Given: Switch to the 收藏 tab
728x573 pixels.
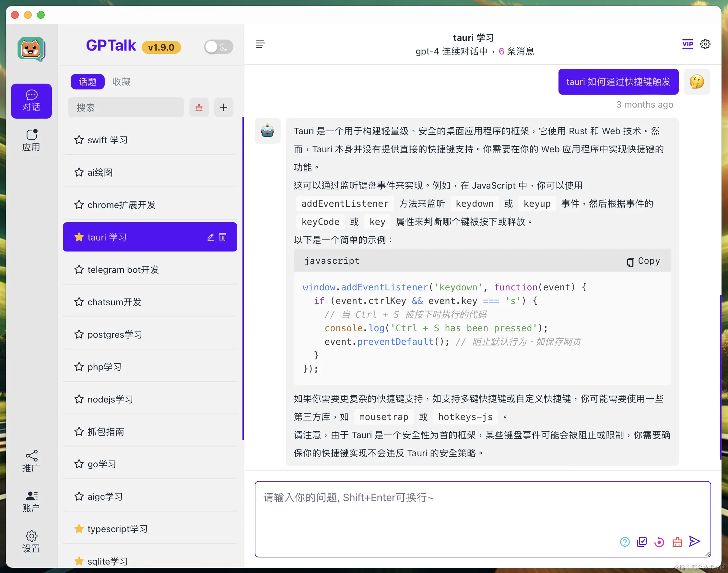Looking at the screenshot, I should pos(122,82).
